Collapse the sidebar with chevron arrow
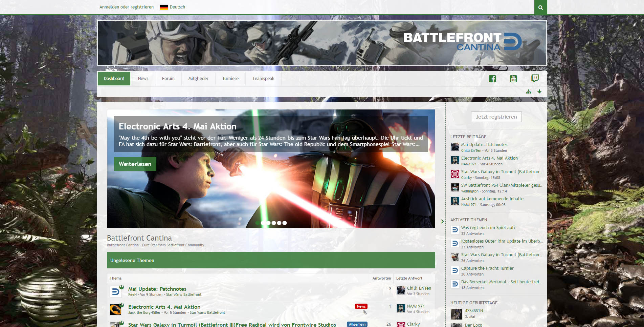The width and height of the screenshot is (644, 327). [442, 221]
